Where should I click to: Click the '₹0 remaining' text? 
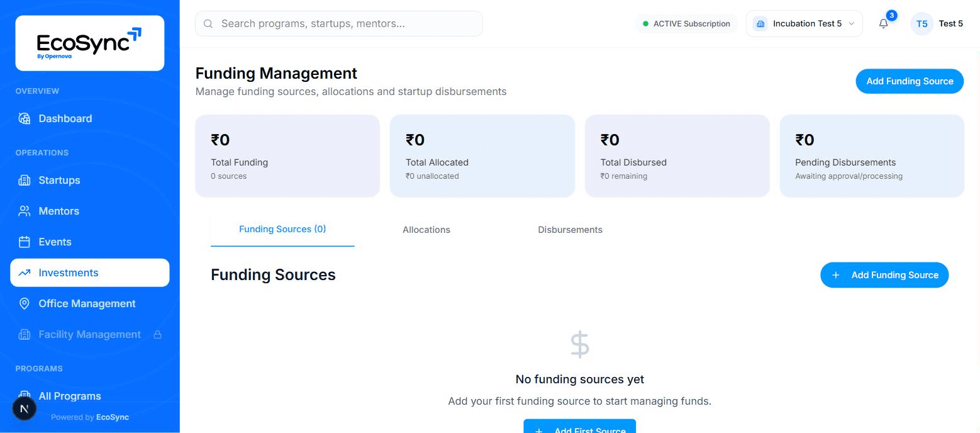(624, 176)
